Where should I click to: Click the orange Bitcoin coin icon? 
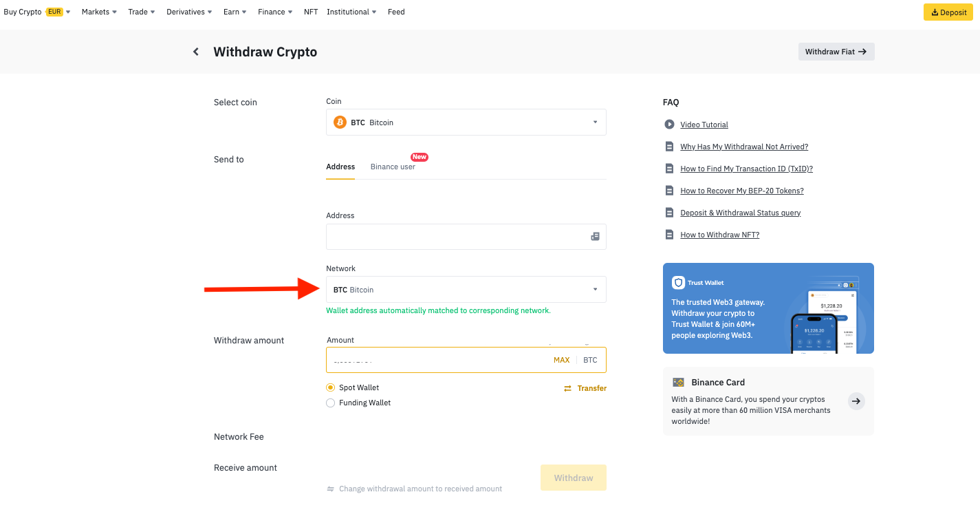coord(340,122)
